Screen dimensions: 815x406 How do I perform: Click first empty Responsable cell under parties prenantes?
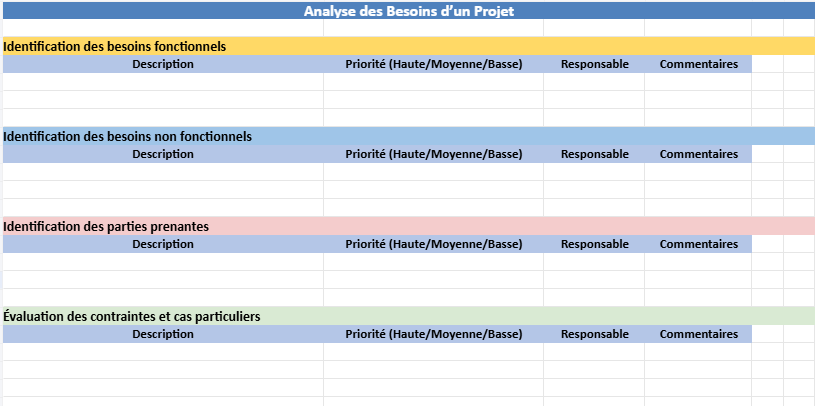coord(594,261)
